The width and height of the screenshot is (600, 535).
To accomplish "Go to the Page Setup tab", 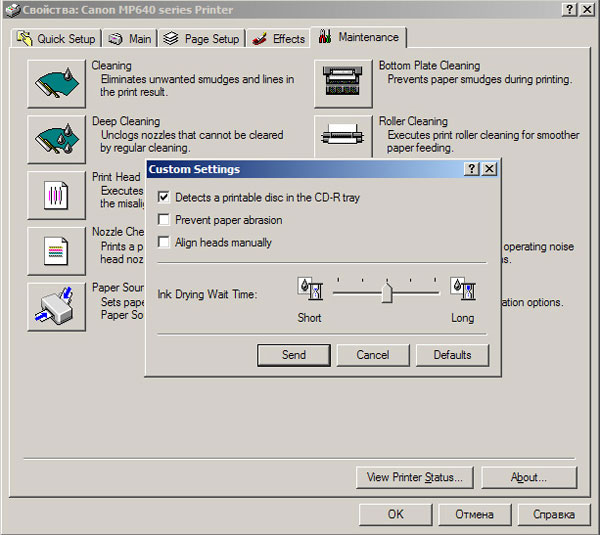I will [x=202, y=39].
